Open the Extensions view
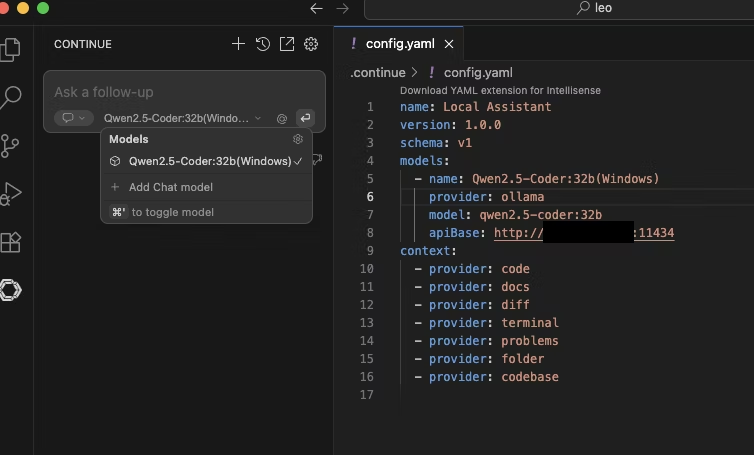The height and width of the screenshot is (455, 754). [11, 242]
